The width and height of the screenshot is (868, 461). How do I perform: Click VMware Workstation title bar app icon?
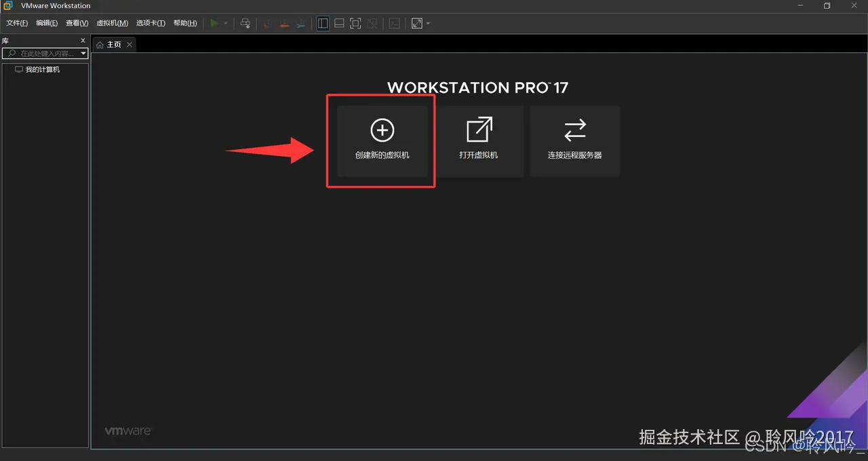tap(8, 5)
